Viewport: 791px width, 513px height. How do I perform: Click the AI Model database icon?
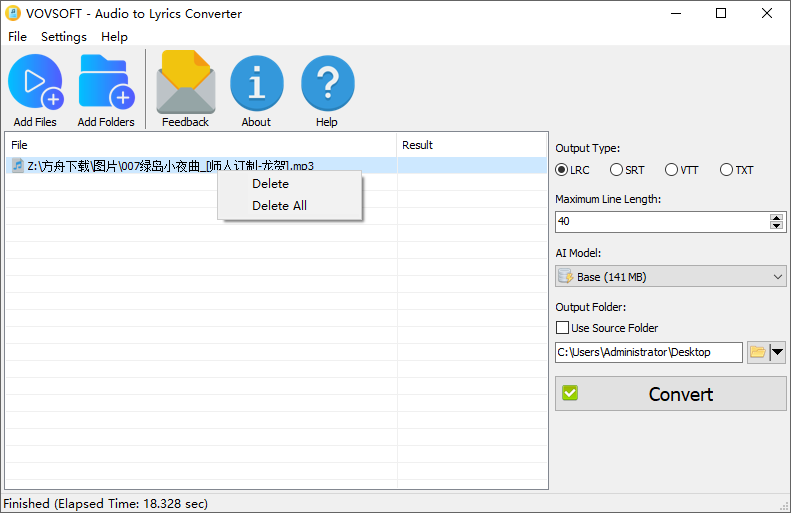pos(566,276)
